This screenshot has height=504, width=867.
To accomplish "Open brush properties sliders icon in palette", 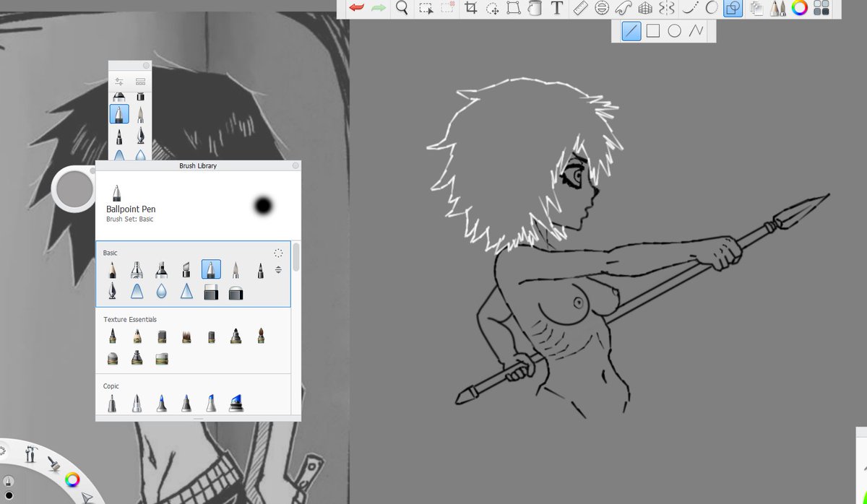I will (x=119, y=82).
